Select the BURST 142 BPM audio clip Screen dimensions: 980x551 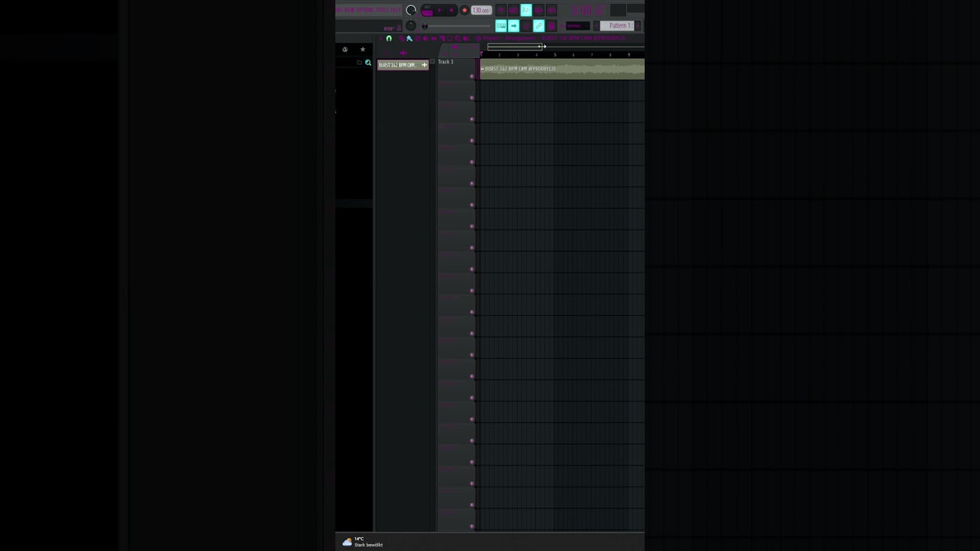click(562, 69)
